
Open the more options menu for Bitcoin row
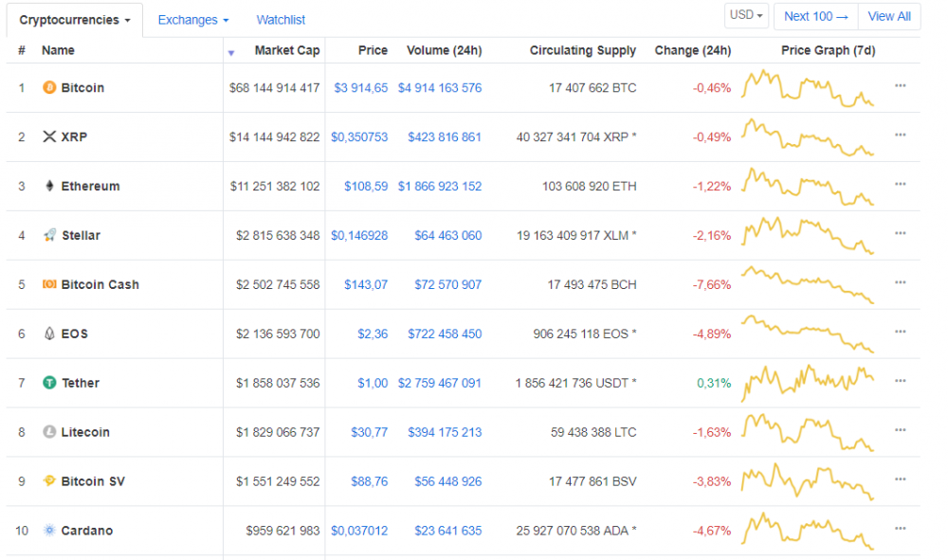(901, 86)
